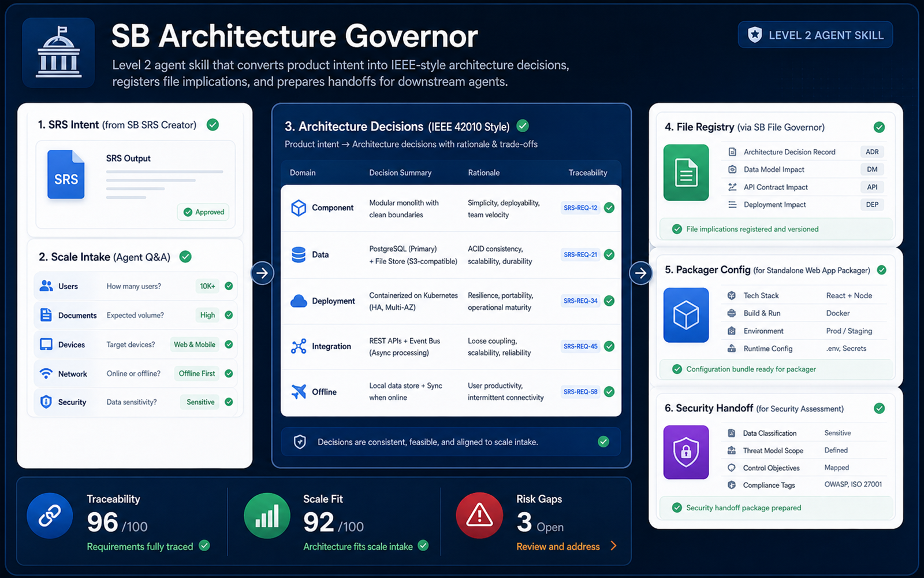Click the blue SRS document icon

pyautogui.click(x=66, y=175)
